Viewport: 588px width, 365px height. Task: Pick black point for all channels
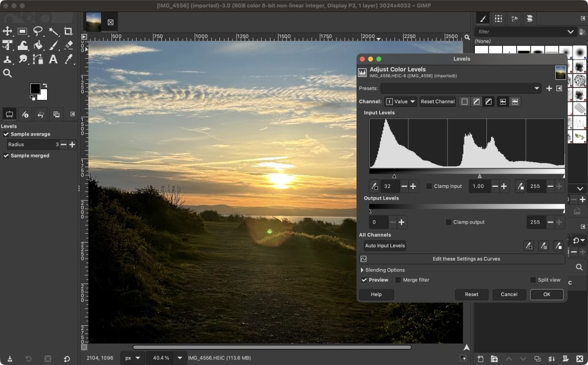click(x=528, y=246)
